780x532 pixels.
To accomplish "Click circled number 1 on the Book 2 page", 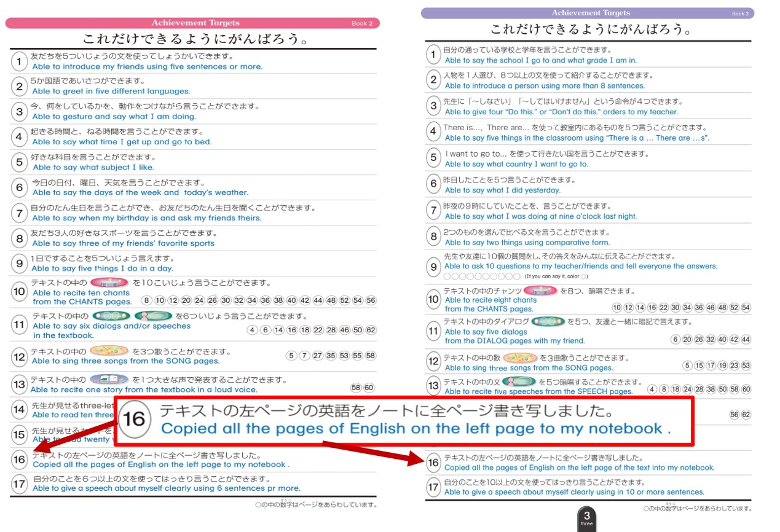I will (19, 61).
